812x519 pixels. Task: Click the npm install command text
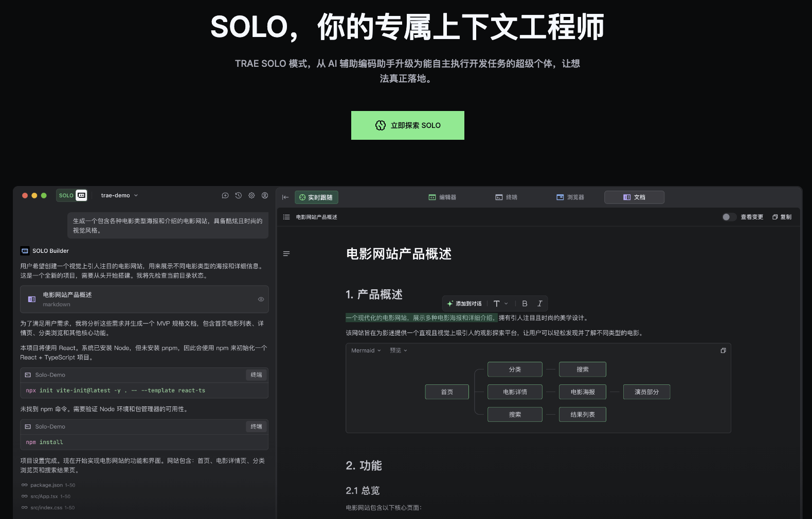tap(44, 442)
